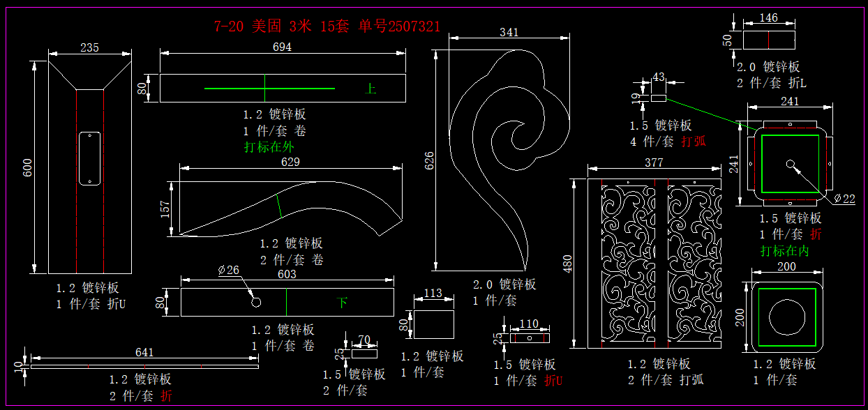This screenshot has height=410, width=868.
Task: Click the red title text with order number 2507321
Action: click(327, 26)
